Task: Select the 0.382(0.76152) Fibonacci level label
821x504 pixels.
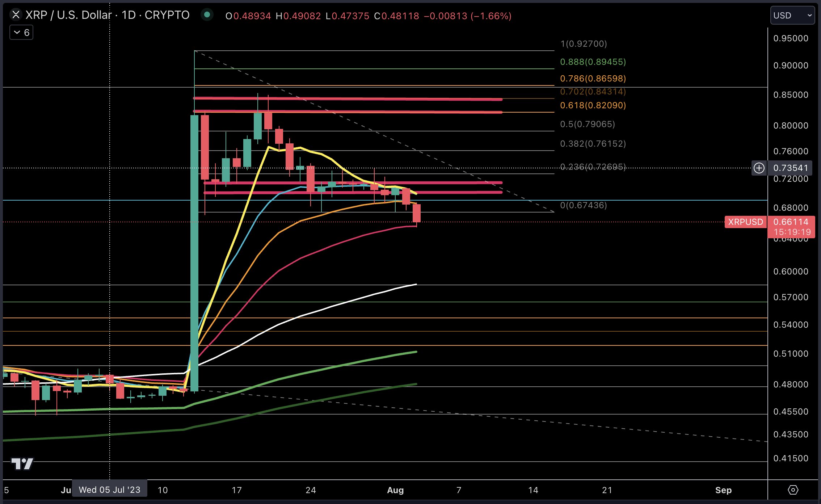Action: tap(593, 144)
